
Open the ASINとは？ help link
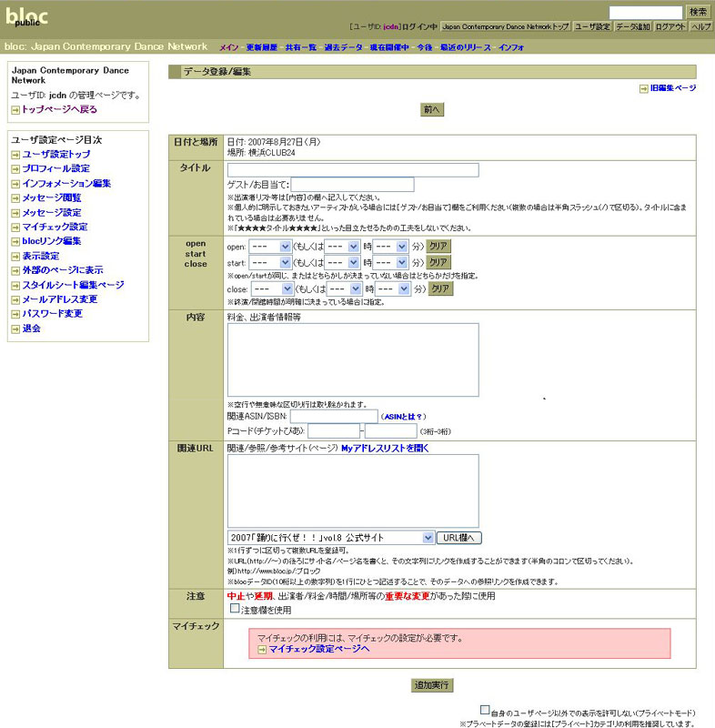(403, 417)
